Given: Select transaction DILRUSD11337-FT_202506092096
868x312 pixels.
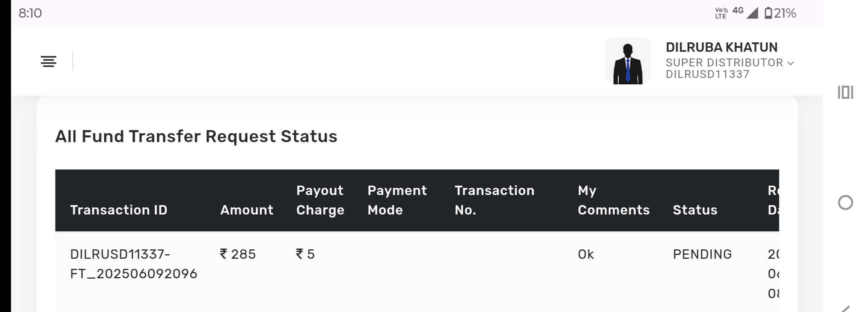Looking at the screenshot, I should pos(133,264).
